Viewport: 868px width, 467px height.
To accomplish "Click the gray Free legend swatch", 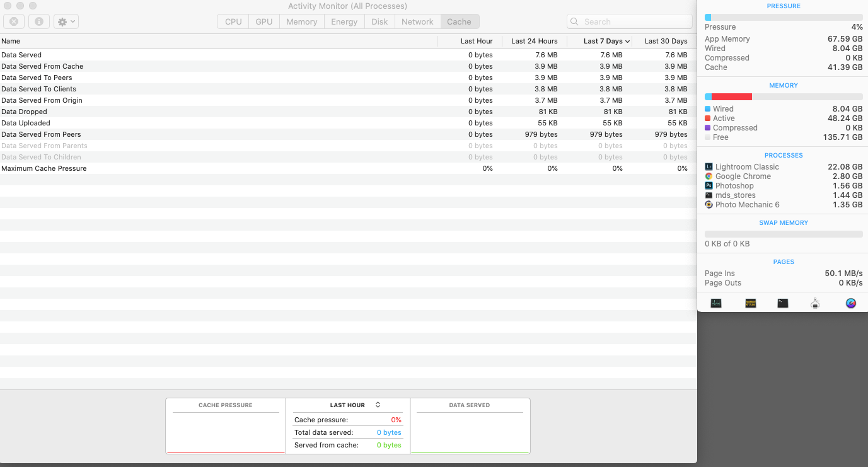I will pyautogui.click(x=707, y=137).
